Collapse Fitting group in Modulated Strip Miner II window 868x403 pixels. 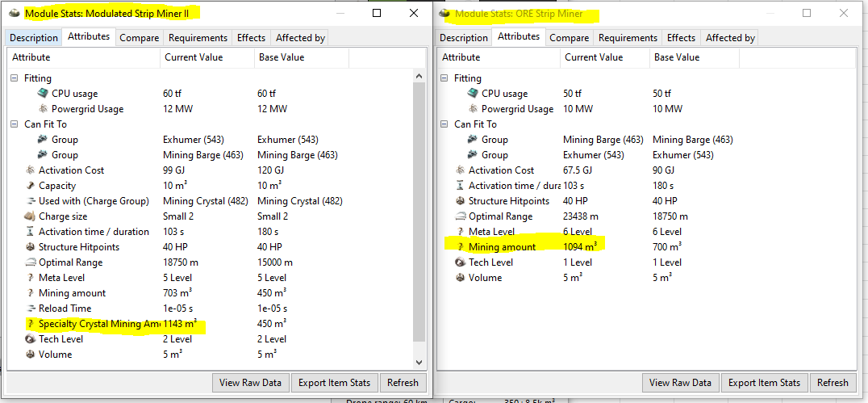tap(15, 78)
